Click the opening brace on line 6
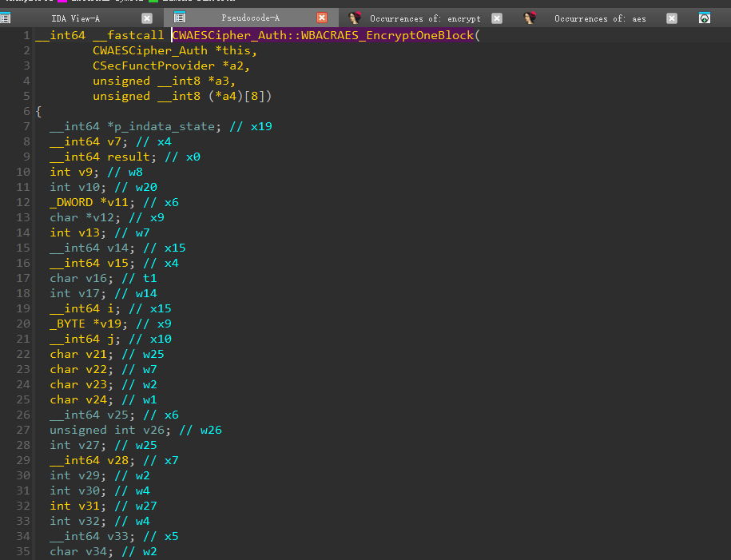 pos(38,111)
